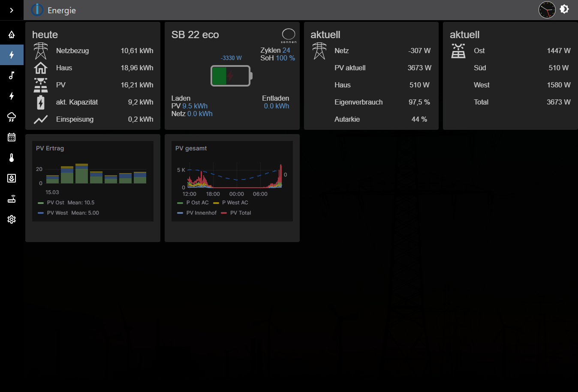578x392 pixels.
Task: Click the PV aktuell value 3673 W
Action: [x=419, y=68]
